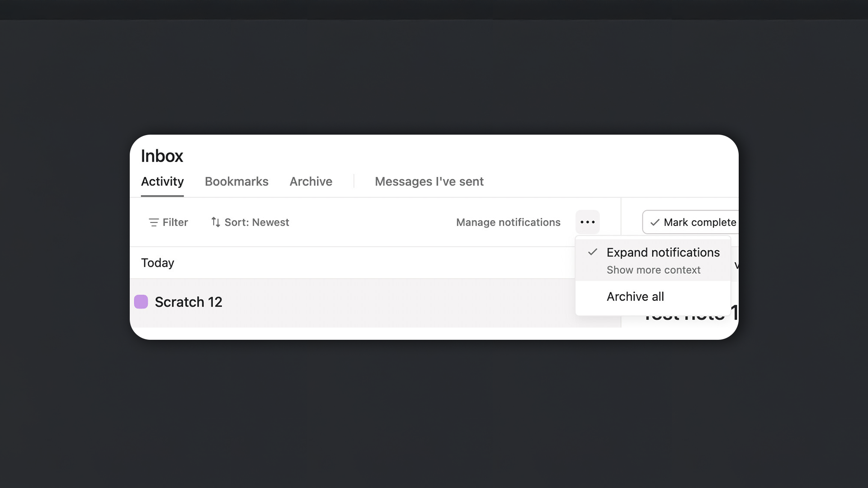Click the Filter lines icon
Image resolution: width=868 pixels, height=488 pixels.
point(154,222)
